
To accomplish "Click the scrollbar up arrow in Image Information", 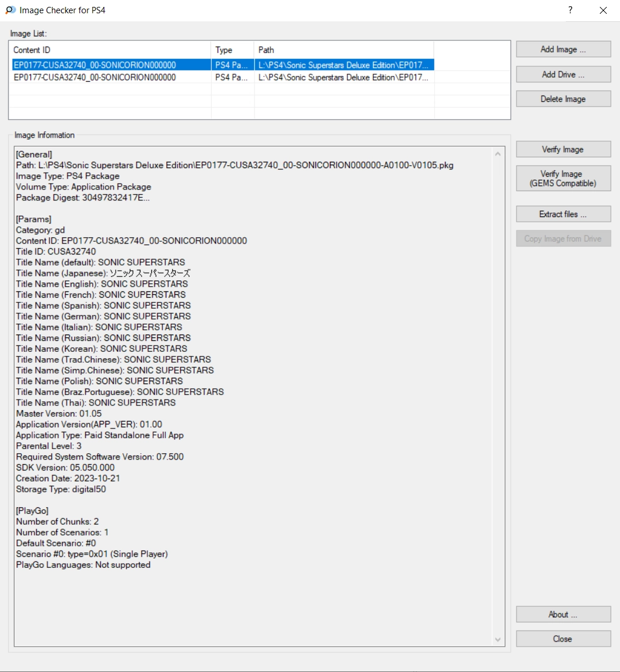I will pyautogui.click(x=498, y=154).
